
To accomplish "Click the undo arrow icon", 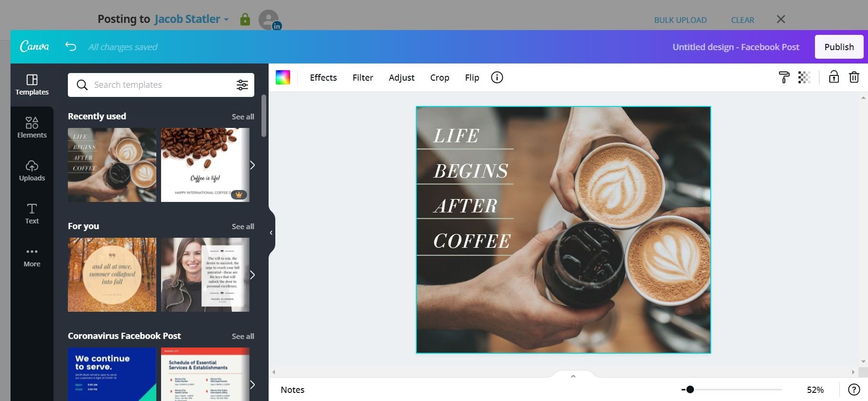I will click(x=71, y=46).
